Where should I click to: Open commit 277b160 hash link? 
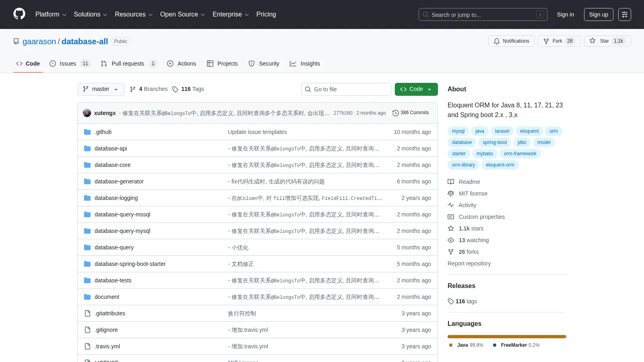[x=343, y=113]
